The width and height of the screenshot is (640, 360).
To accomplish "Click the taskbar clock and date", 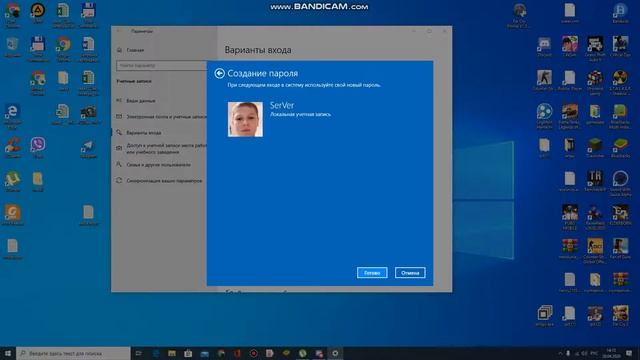I will 611,353.
